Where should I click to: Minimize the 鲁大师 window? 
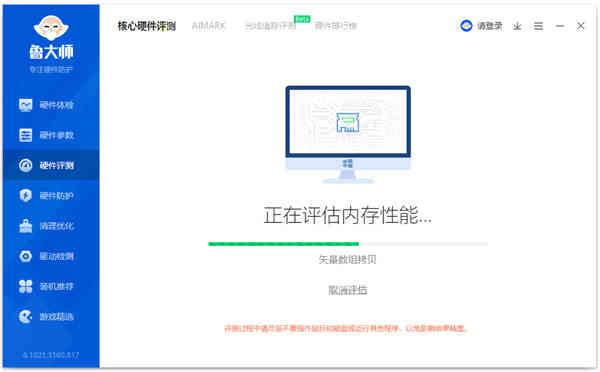[560, 26]
